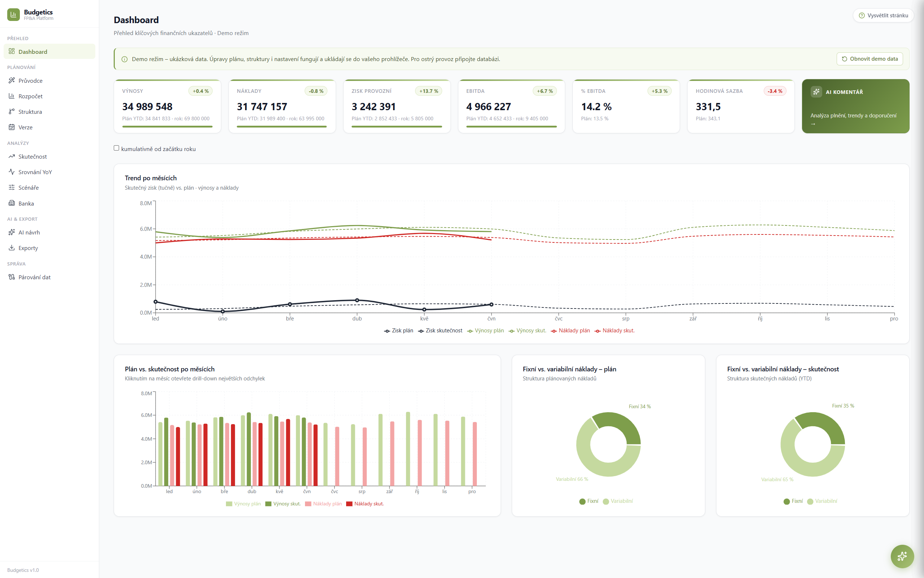
Task: Click the Fixní legend dot in plan donut
Action: pos(582,501)
